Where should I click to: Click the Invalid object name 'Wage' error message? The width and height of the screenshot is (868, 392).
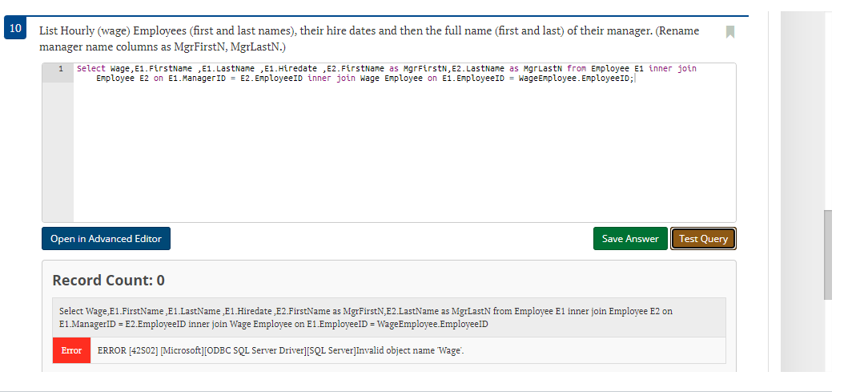(281, 350)
